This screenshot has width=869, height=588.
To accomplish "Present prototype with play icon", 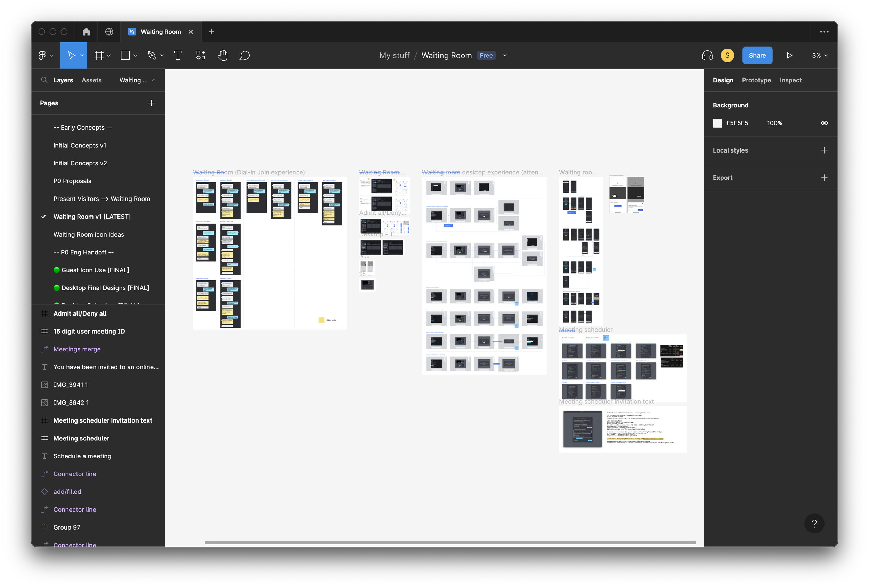I will pyautogui.click(x=789, y=55).
